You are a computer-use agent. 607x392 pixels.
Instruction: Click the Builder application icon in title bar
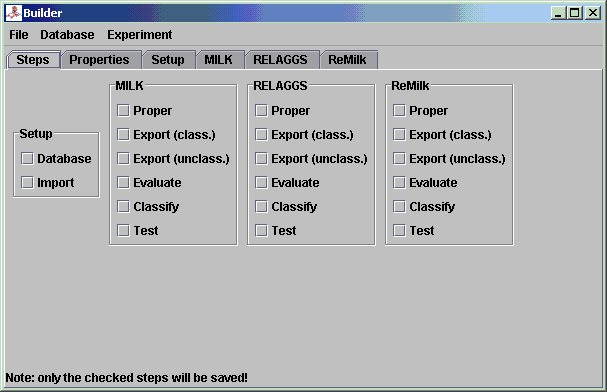tap(13, 13)
